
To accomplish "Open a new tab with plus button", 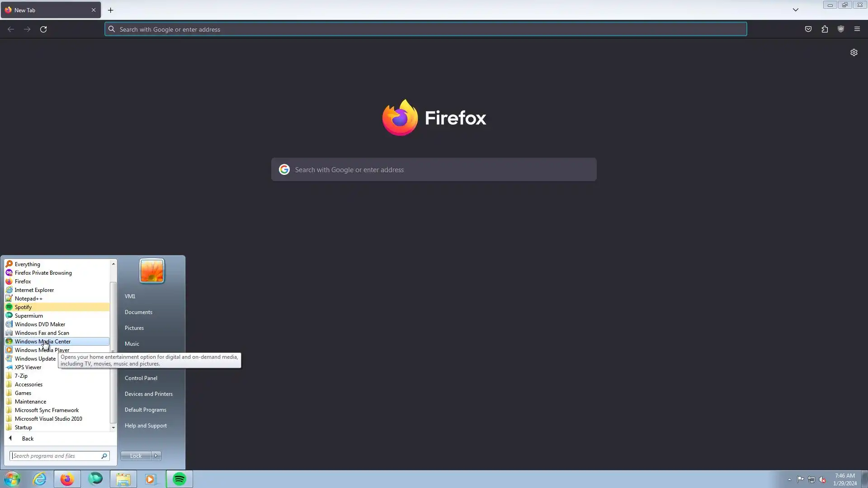I will (x=110, y=10).
